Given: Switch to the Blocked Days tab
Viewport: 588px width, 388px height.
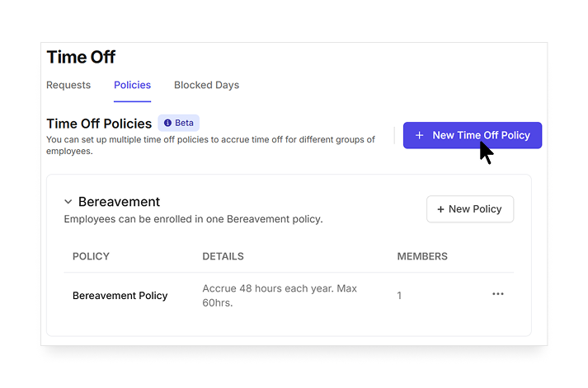Looking at the screenshot, I should tap(206, 85).
